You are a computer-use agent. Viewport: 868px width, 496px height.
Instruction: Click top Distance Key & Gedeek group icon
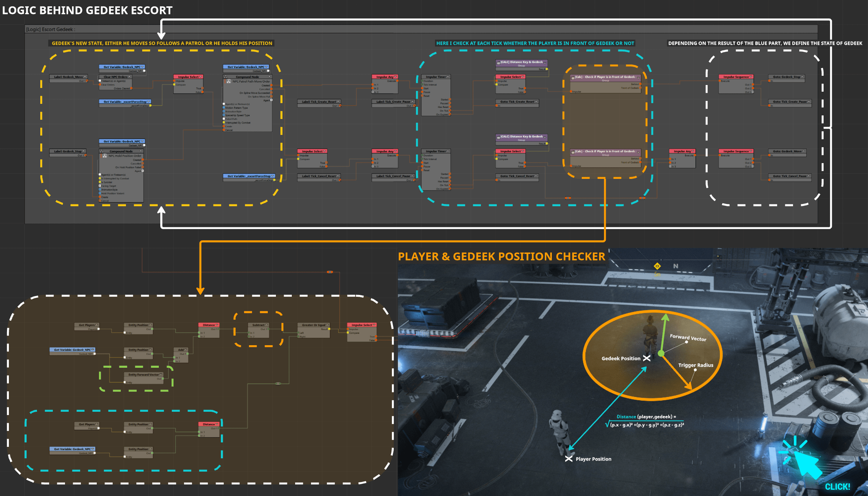pyautogui.click(x=498, y=62)
